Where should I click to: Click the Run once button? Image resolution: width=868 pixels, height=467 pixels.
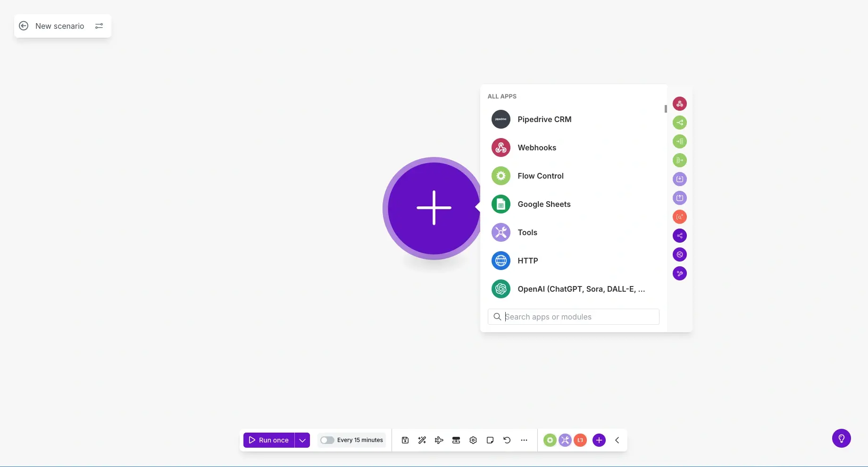268,440
